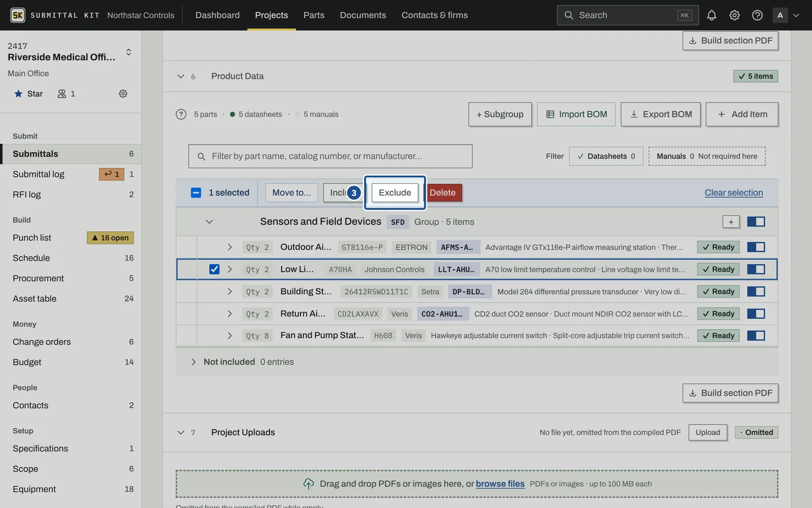Toggle include switch for Low Li row
Viewport: 812px width, 508px height.
click(756, 269)
